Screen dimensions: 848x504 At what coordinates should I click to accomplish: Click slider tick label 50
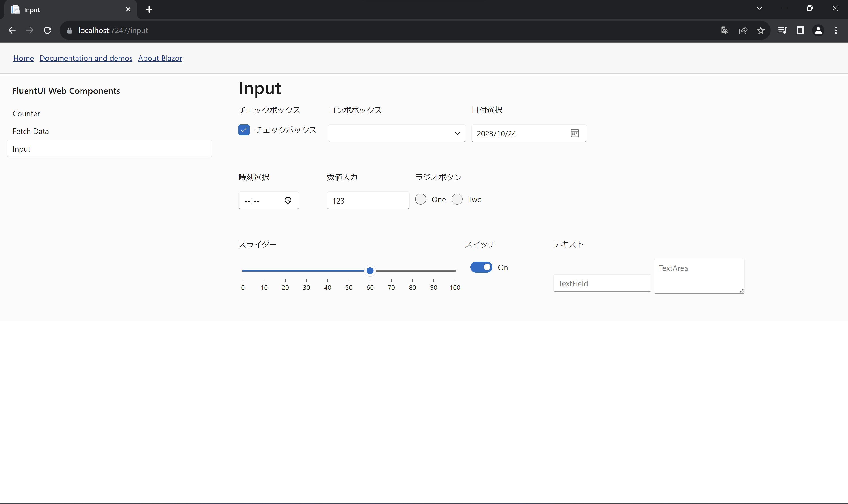click(x=348, y=288)
